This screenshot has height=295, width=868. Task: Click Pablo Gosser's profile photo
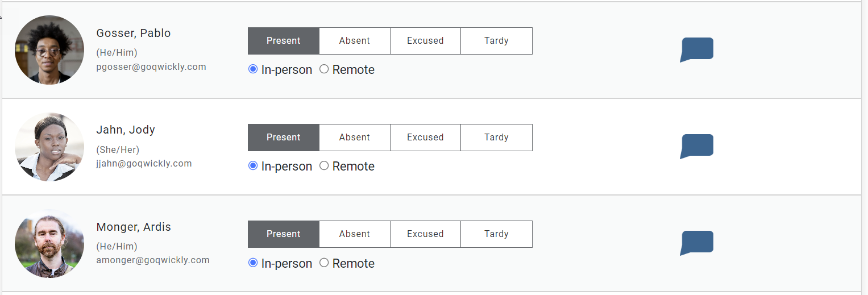(x=49, y=50)
